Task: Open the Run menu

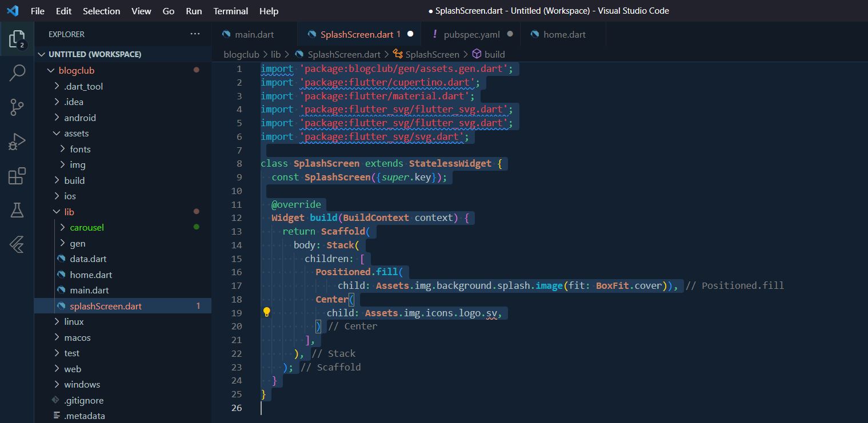Action: pyautogui.click(x=194, y=11)
